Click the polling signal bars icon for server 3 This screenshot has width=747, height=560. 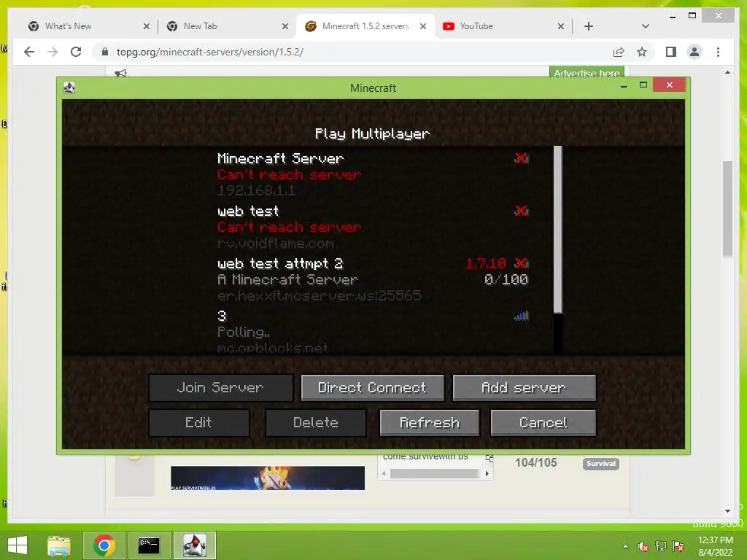point(521,315)
